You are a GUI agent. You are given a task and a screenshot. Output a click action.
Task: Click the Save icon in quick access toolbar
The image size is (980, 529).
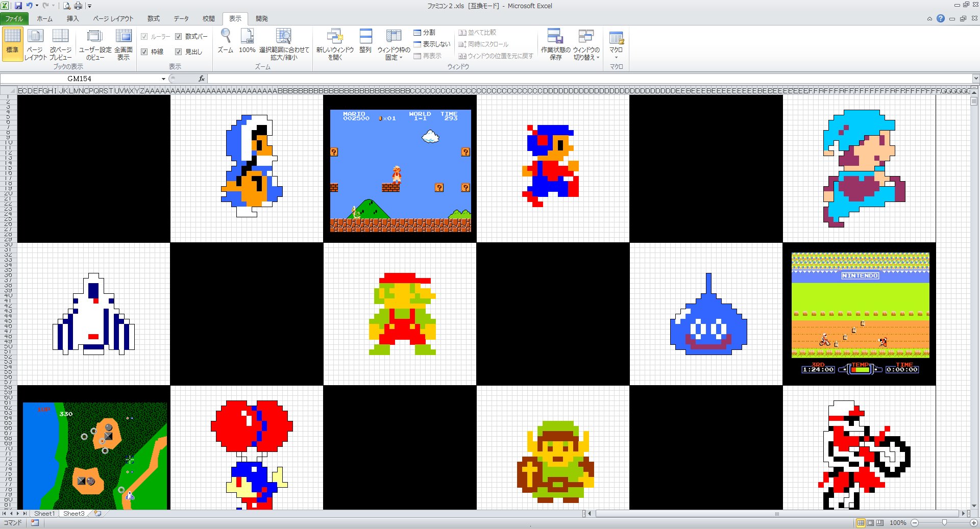point(18,6)
